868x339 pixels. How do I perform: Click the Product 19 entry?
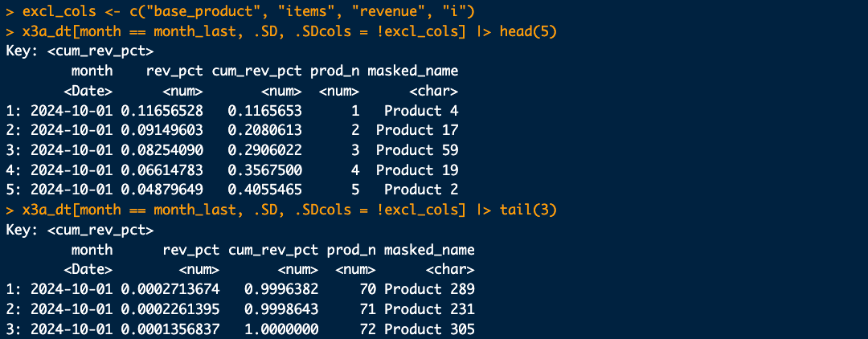[x=417, y=170]
